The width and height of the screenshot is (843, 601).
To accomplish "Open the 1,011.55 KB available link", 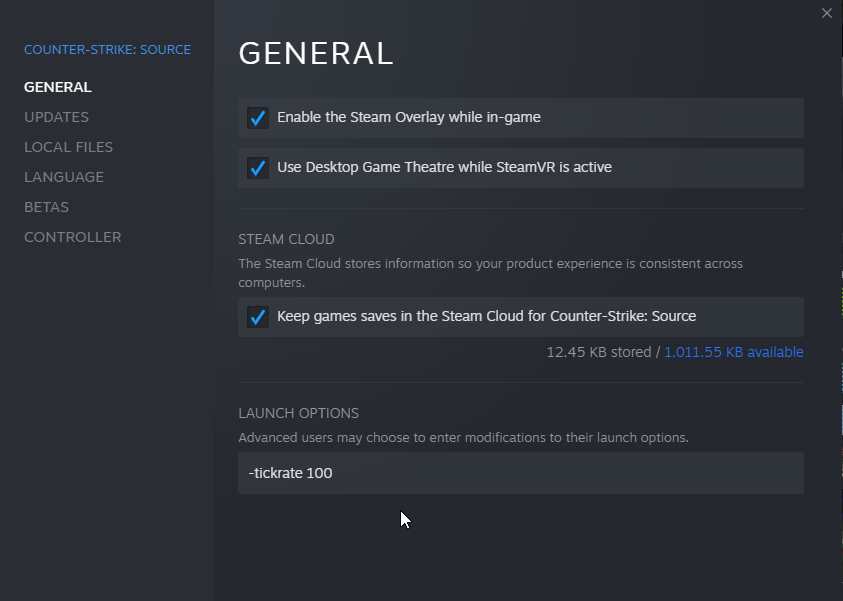I will [734, 352].
